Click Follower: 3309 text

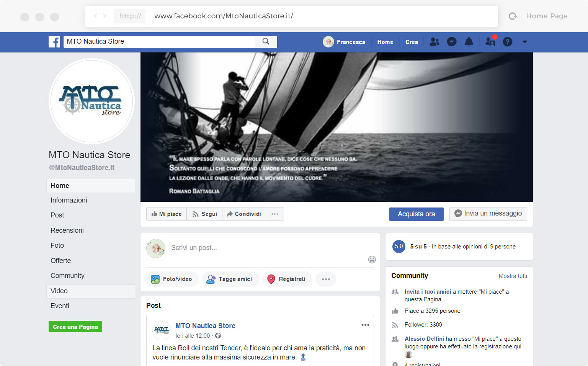(423, 325)
